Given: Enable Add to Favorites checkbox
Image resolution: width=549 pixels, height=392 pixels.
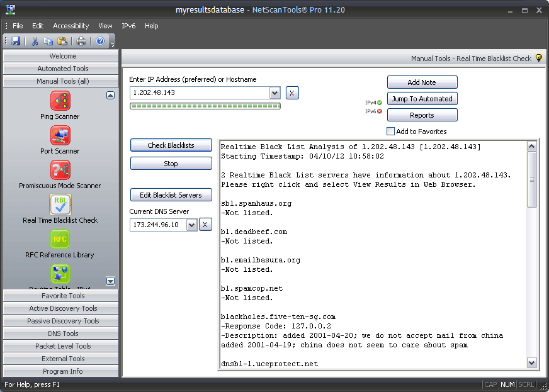Looking at the screenshot, I should point(390,132).
